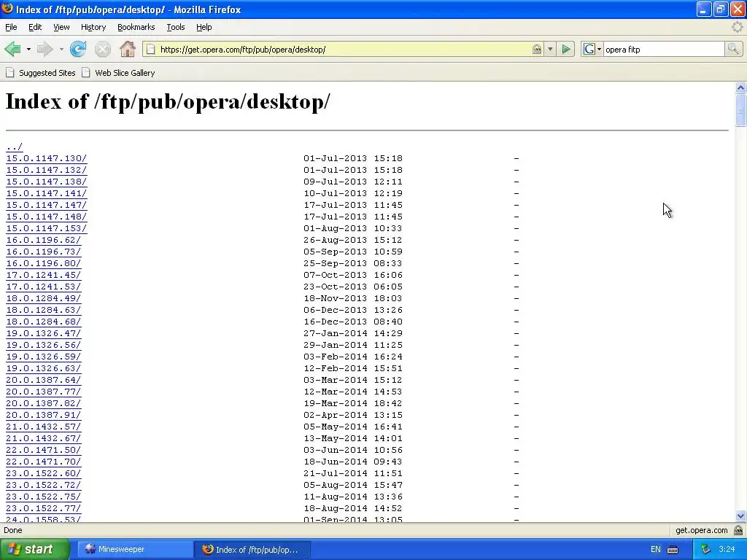Click the padlock icon in the address bar
The height and width of the screenshot is (560, 747).
click(537, 49)
